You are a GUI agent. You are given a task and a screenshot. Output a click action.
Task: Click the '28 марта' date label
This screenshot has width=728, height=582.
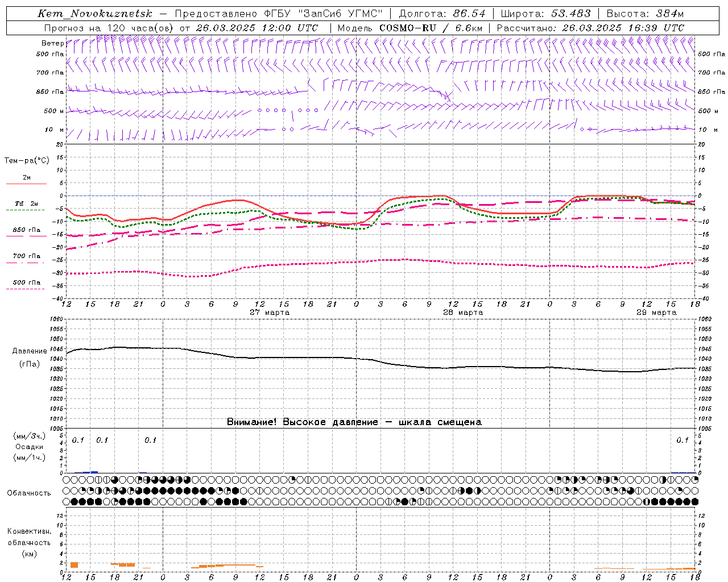pyautogui.click(x=463, y=313)
